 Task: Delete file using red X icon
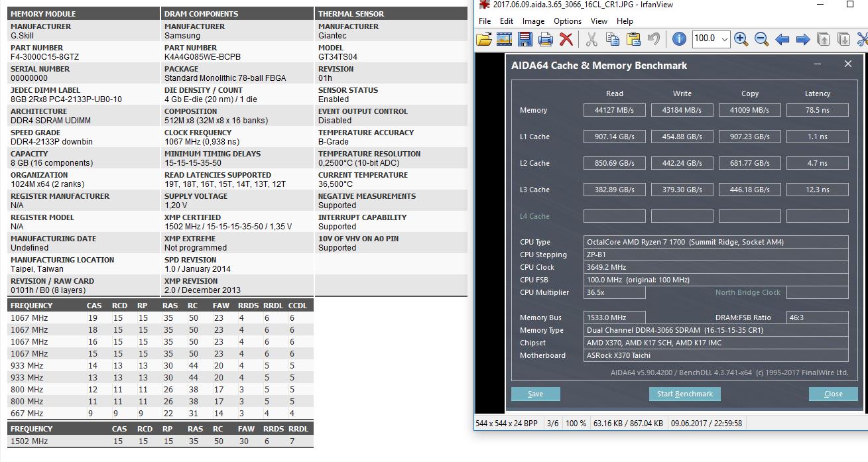pos(566,39)
